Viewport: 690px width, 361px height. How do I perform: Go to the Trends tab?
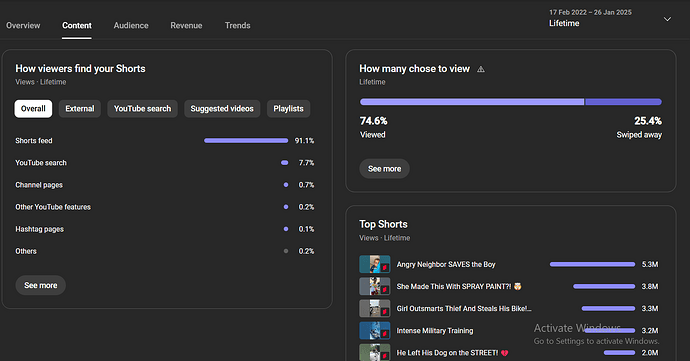(238, 26)
